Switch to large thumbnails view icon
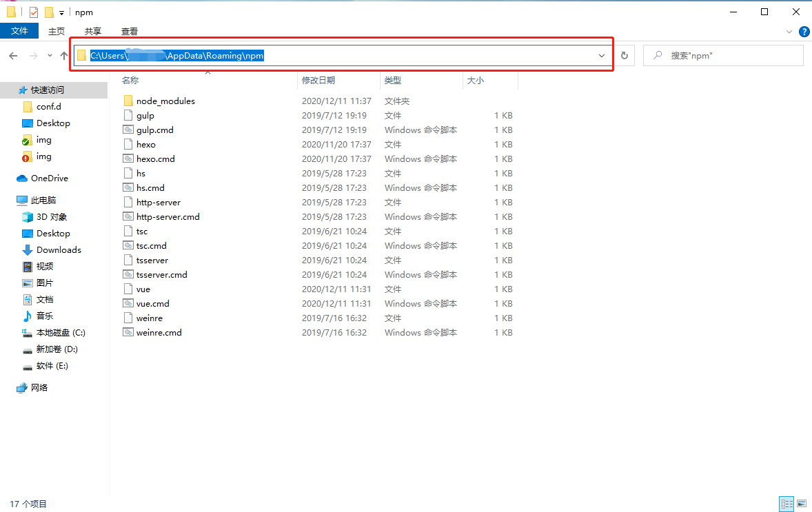 (802, 503)
